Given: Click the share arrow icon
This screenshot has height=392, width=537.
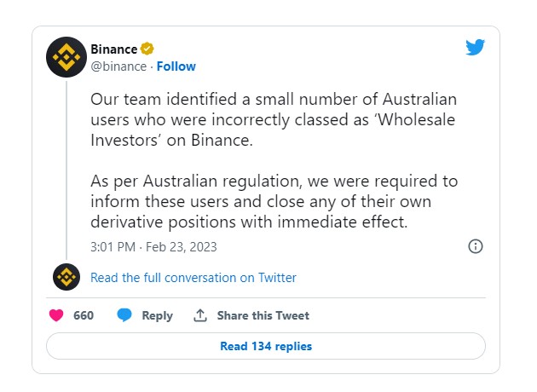Looking at the screenshot, I should point(200,315).
